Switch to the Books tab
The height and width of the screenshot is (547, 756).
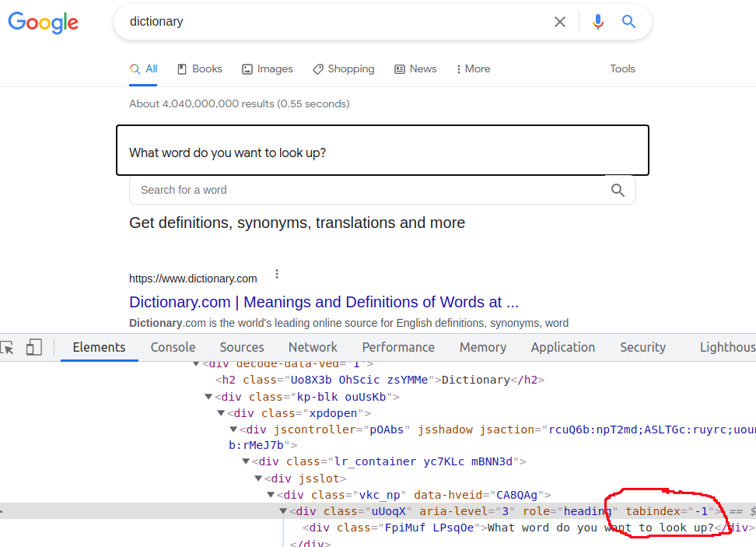tap(200, 69)
